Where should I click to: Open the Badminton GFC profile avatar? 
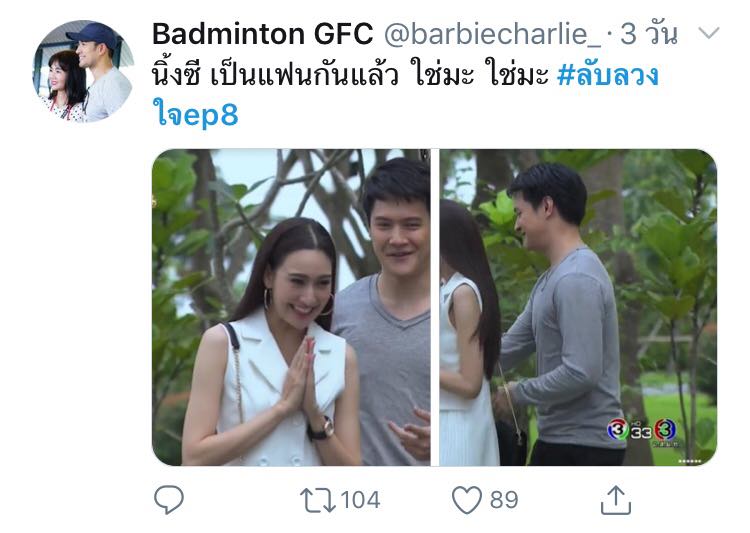coord(83,71)
